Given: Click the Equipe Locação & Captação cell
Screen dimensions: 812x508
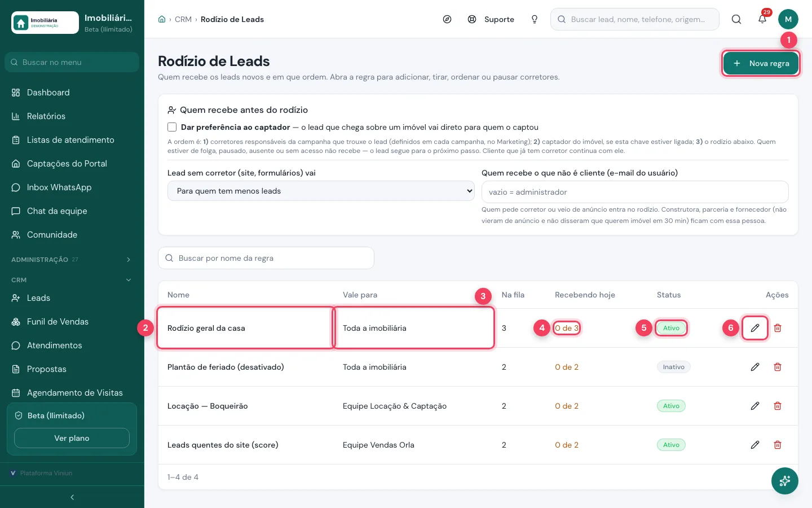Looking at the screenshot, I should [395, 406].
